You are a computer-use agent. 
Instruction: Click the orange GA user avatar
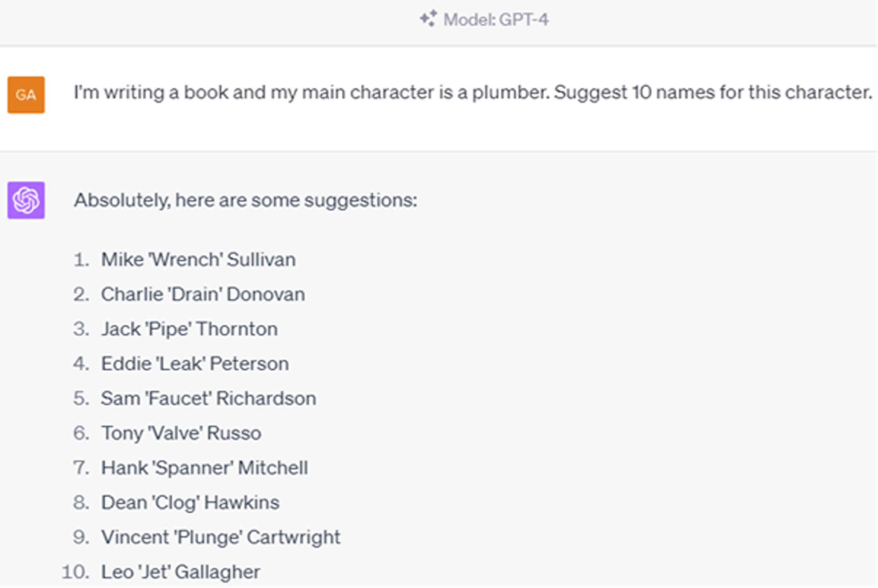coord(26,95)
